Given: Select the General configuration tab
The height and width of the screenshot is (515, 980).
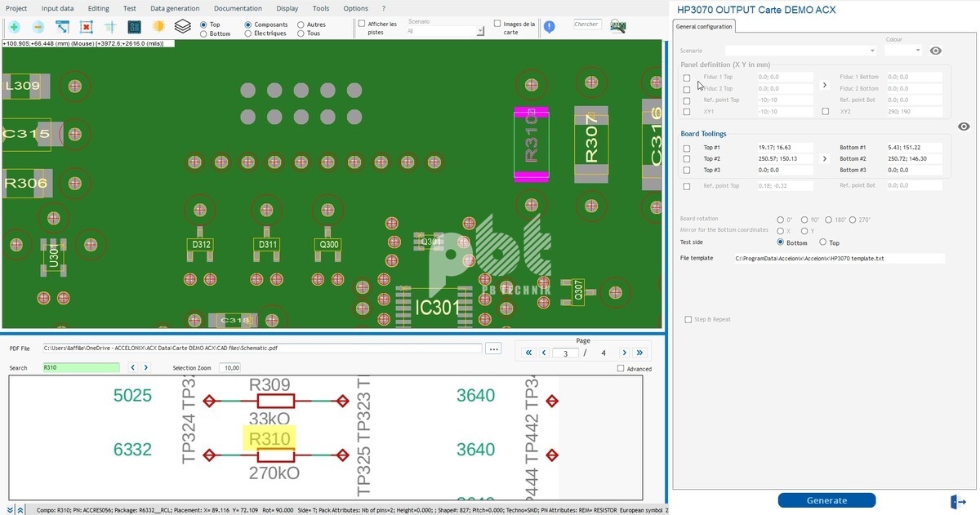Looking at the screenshot, I should [704, 26].
